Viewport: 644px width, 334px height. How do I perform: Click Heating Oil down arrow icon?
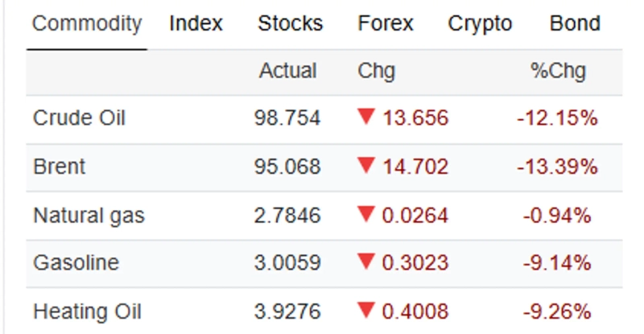tap(367, 310)
